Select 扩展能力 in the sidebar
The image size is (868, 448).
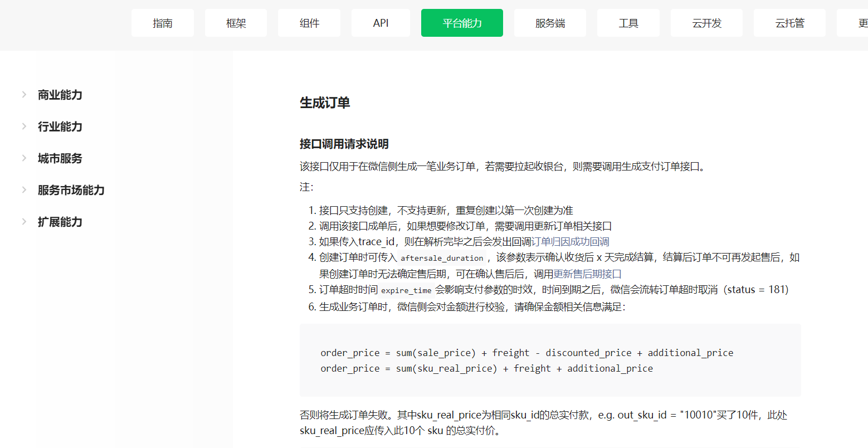[60, 222]
